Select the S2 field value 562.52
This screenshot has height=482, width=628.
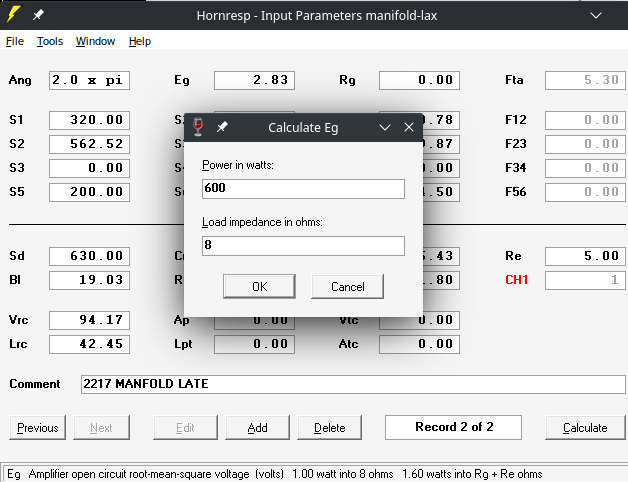point(89,144)
